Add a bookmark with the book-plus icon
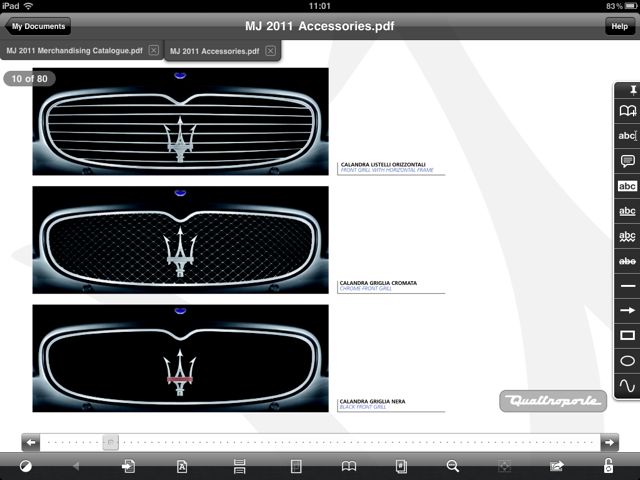Viewport: 640px width, 480px height. [627, 111]
